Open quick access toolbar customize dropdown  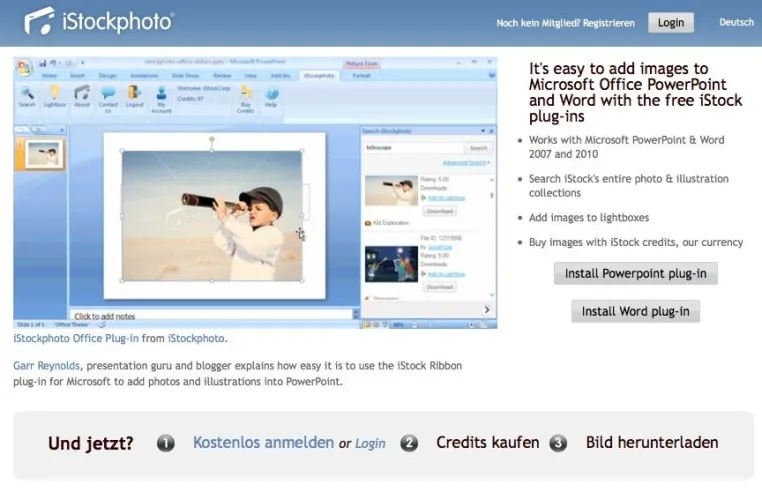coord(82,63)
